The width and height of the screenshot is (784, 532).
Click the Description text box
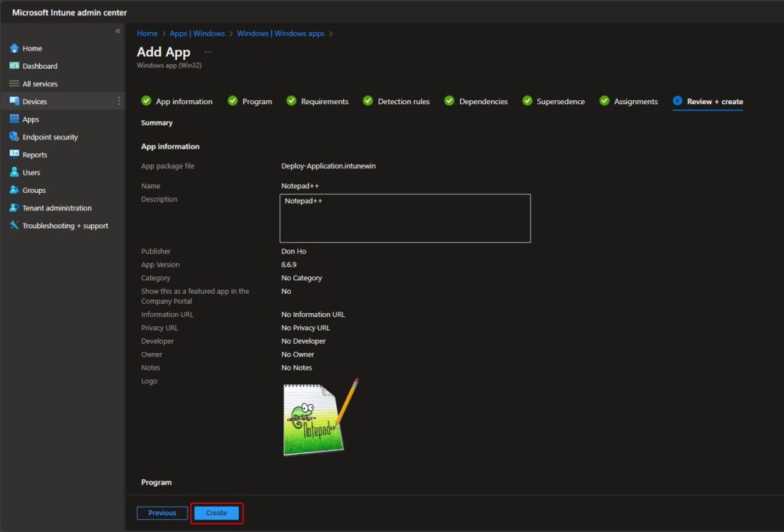405,218
